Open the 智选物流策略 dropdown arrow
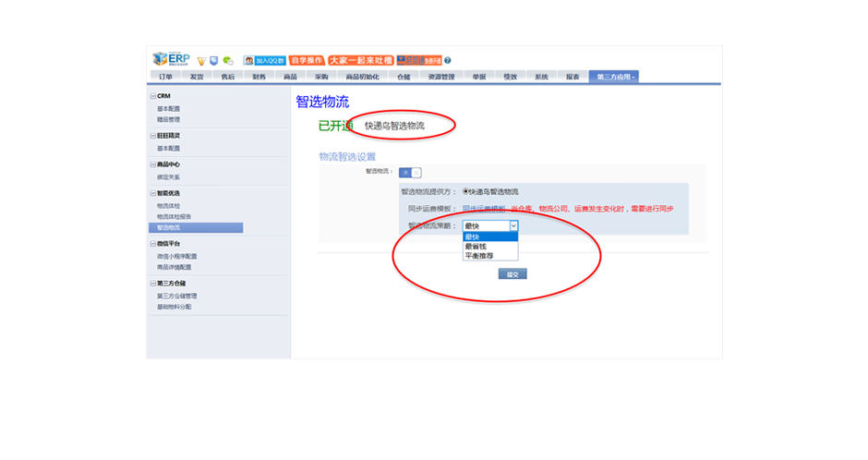The height and width of the screenshot is (460, 868). pos(513,226)
